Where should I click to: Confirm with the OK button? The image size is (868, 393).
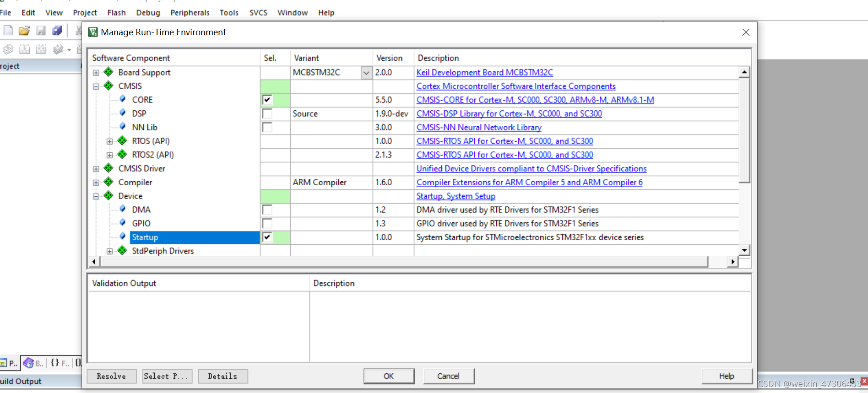pos(389,376)
